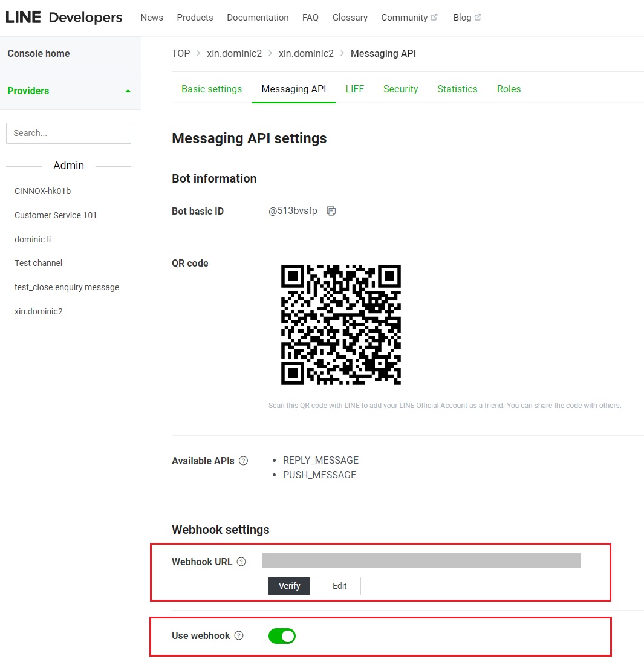This screenshot has height=662, width=644.
Task: Click the REPLY_MESSAGE API entry
Action: click(x=320, y=460)
